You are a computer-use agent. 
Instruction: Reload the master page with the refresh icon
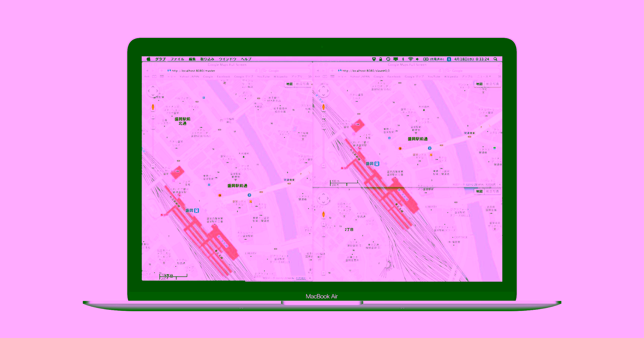click(256, 70)
